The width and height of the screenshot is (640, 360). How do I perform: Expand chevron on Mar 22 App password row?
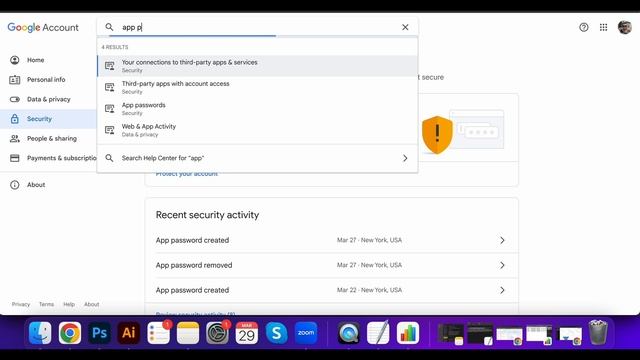tap(502, 290)
